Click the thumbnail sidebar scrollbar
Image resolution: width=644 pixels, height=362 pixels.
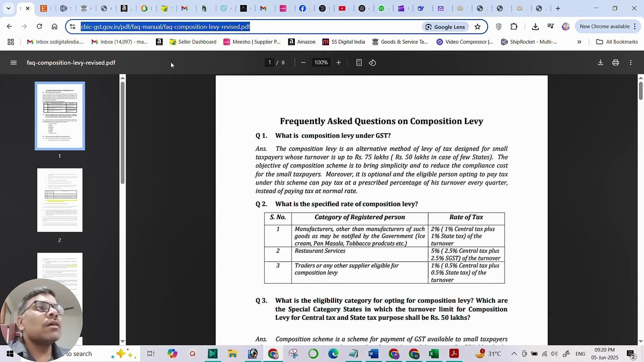click(122, 133)
